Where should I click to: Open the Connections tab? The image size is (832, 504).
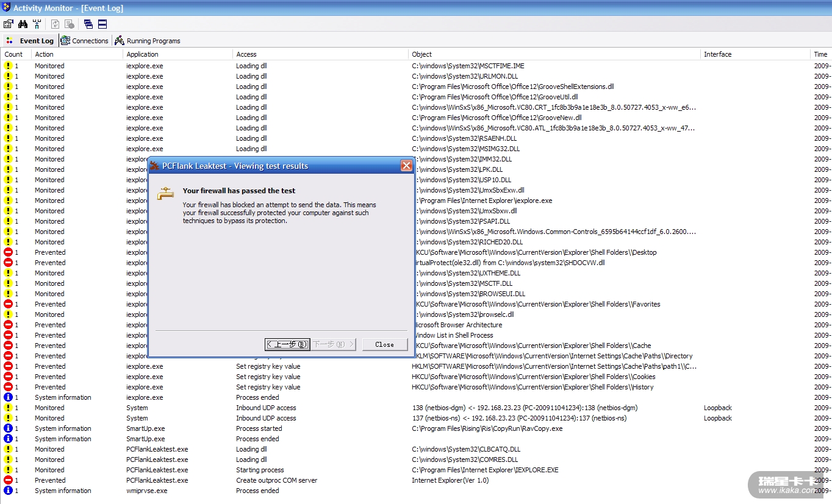(85, 41)
